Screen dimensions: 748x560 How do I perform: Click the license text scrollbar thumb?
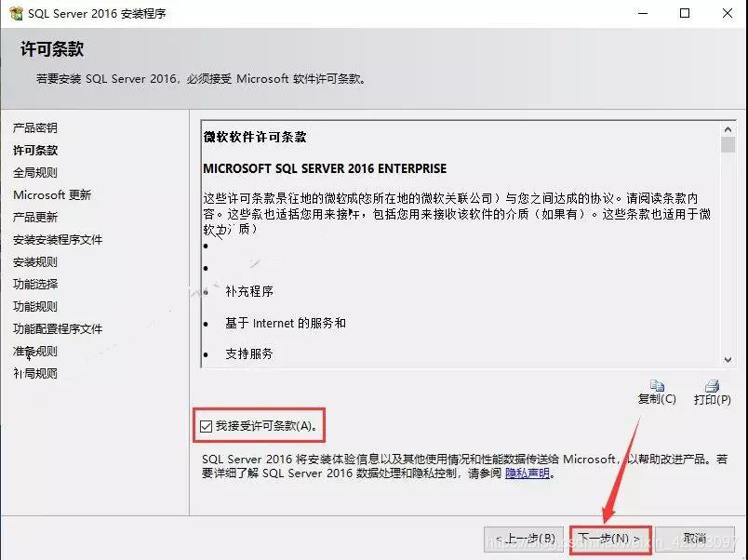tap(728, 145)
